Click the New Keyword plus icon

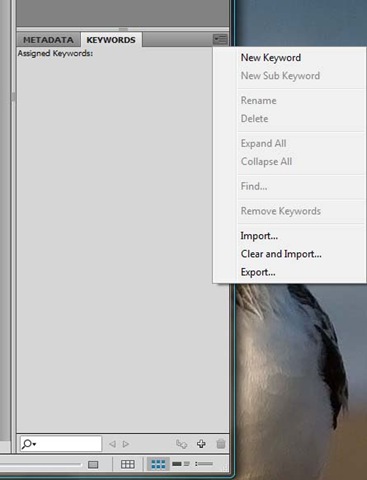click(x=201, y=444)
